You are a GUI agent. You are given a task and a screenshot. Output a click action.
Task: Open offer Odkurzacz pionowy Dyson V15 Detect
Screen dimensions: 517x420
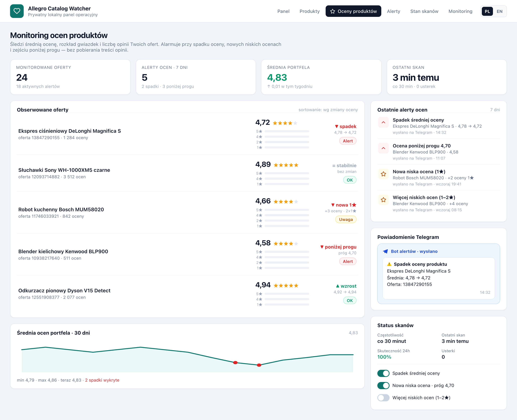point(64,291)
